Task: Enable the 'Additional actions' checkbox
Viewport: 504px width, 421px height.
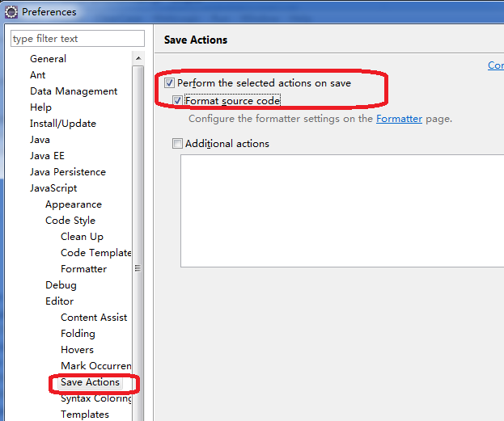Action: (x=177, y=143)
